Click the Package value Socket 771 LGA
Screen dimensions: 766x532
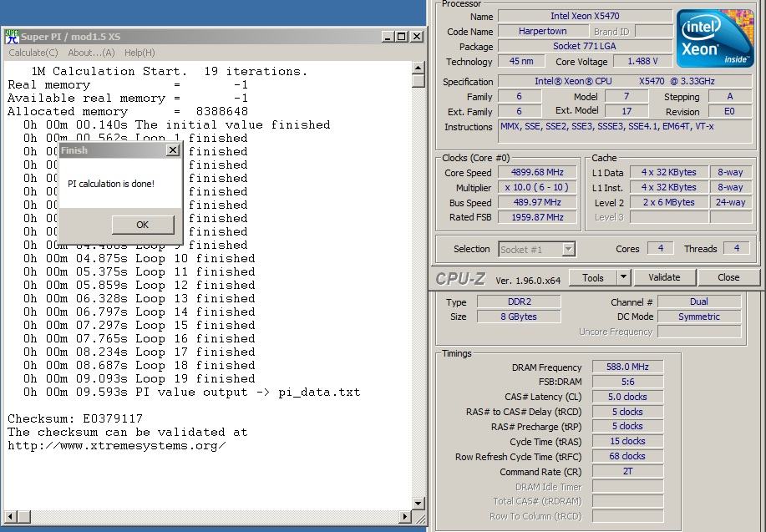point(585,47)
